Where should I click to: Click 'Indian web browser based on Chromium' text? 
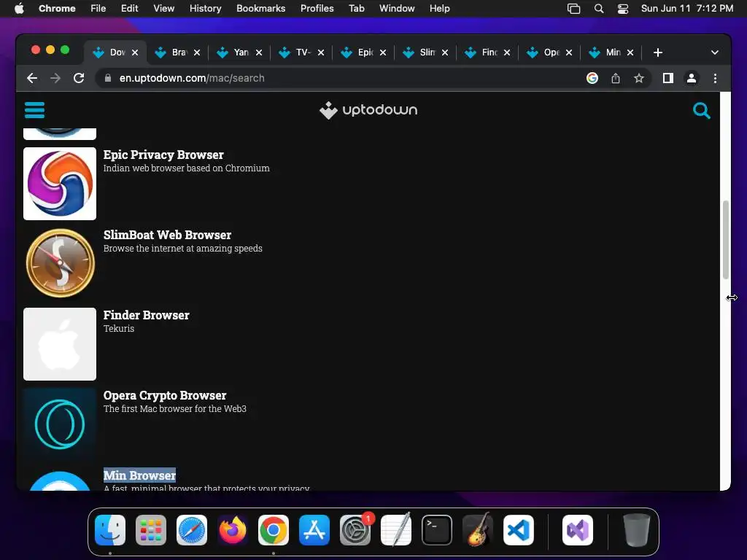186,168
